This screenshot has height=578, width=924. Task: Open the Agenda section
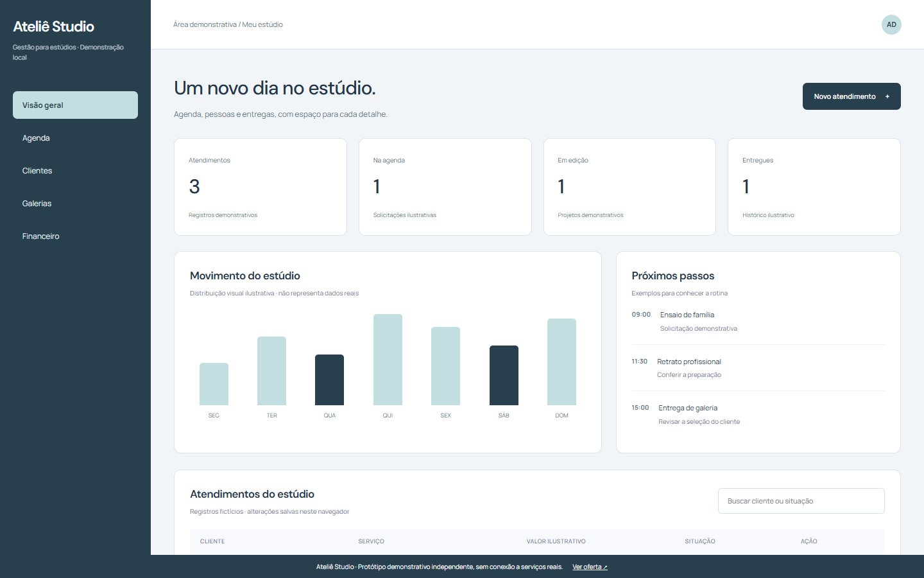coord(75,137)
